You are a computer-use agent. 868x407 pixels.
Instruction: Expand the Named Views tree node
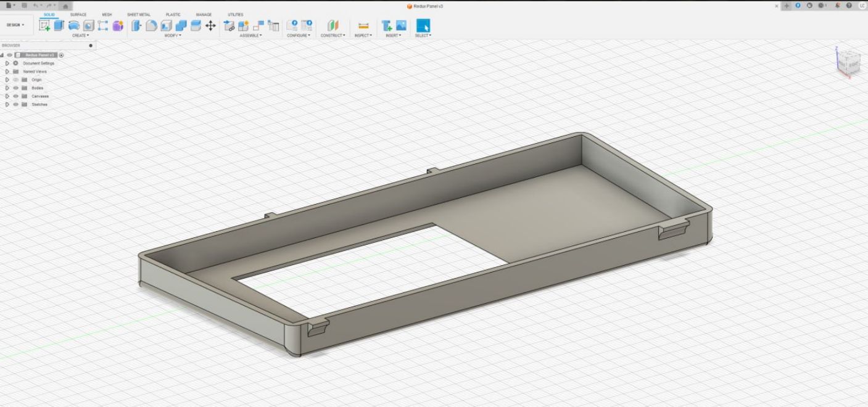7,72
